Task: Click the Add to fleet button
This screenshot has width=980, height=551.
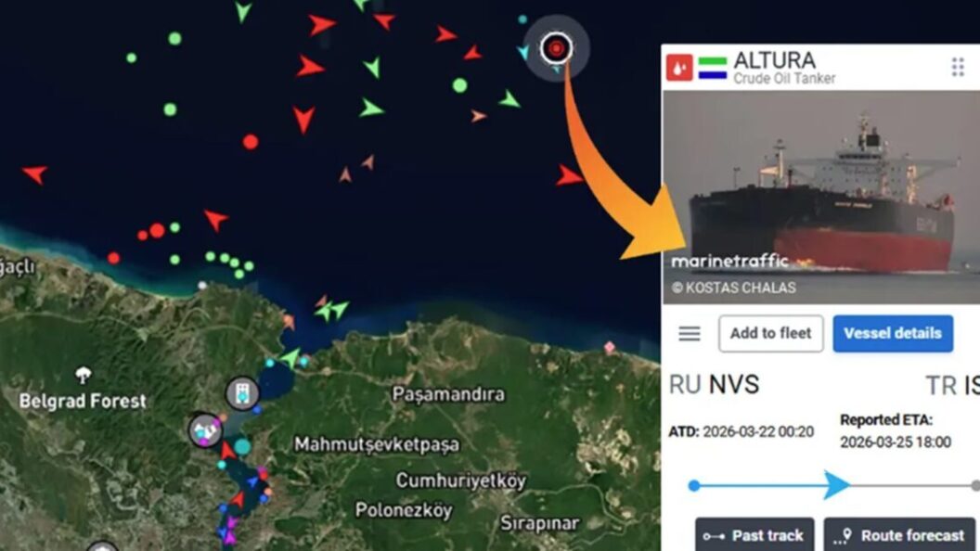Action: coord(770,334)
